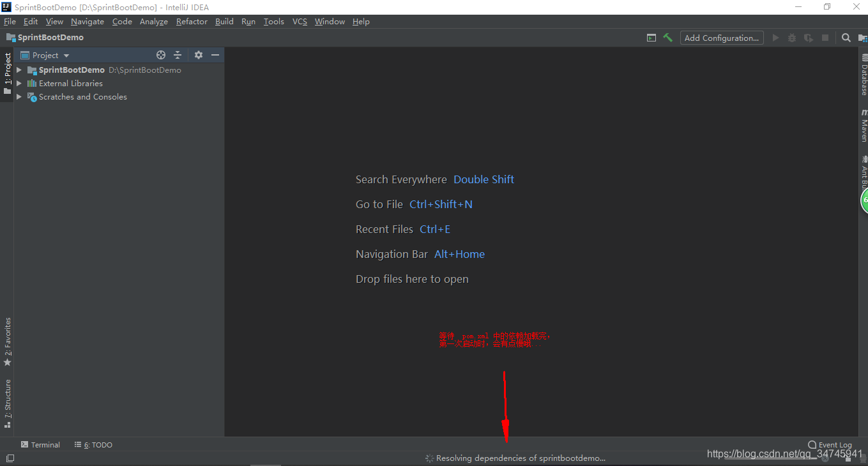
Task: Open the Event Log tab
Action: click(830, 445)
